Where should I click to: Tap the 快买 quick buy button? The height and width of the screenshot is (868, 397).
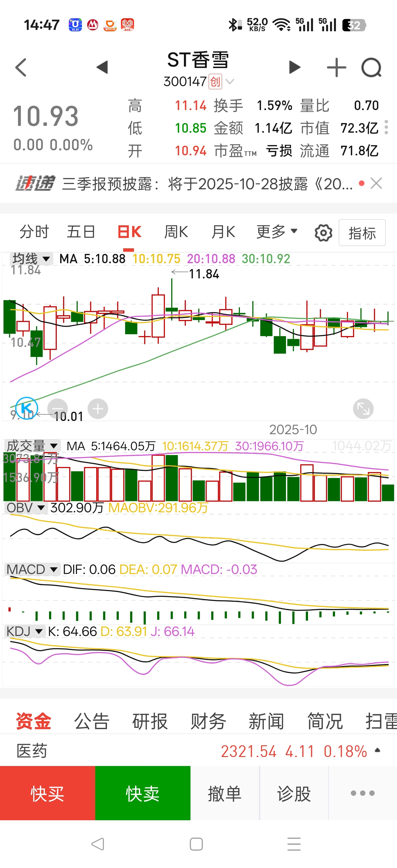click(x=47, y=793)
